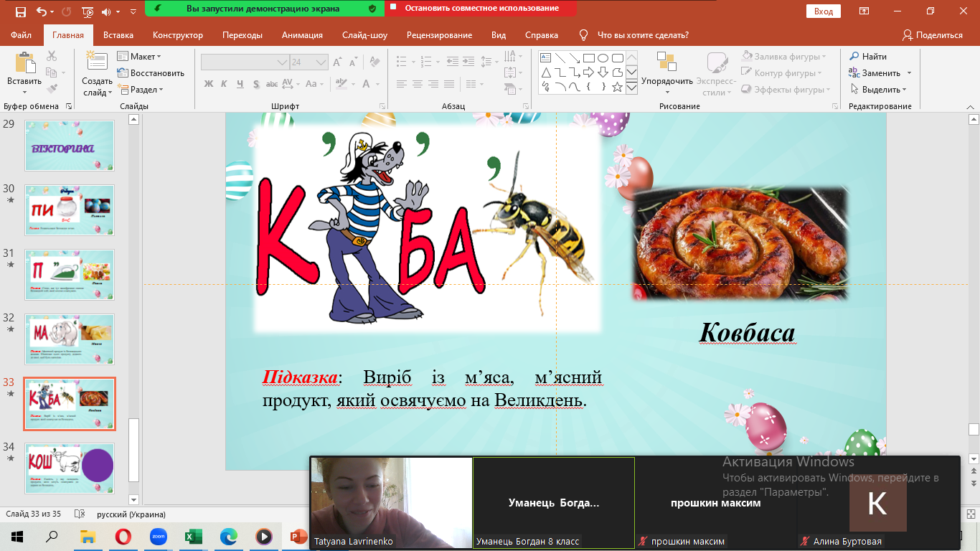This screenshot has width=980, height=551.
Task: Select the Down Arrow shape in gallery
Action: (603, 72)
